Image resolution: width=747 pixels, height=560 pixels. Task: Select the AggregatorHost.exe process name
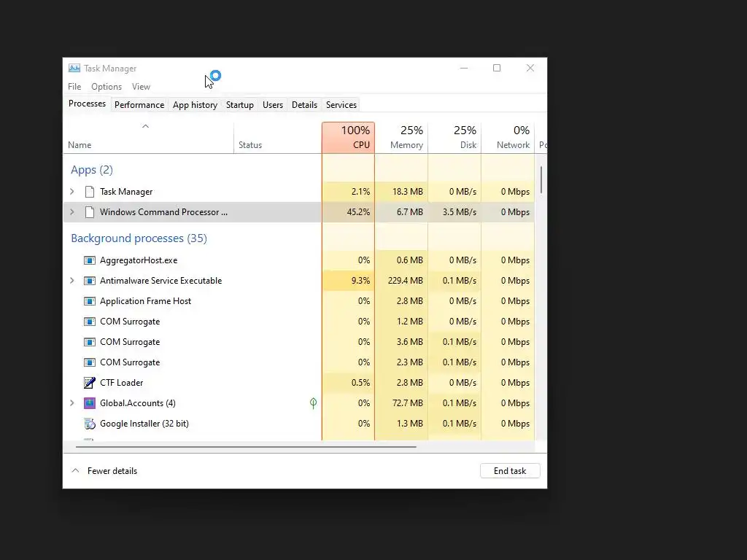click(x=139, y=260)
